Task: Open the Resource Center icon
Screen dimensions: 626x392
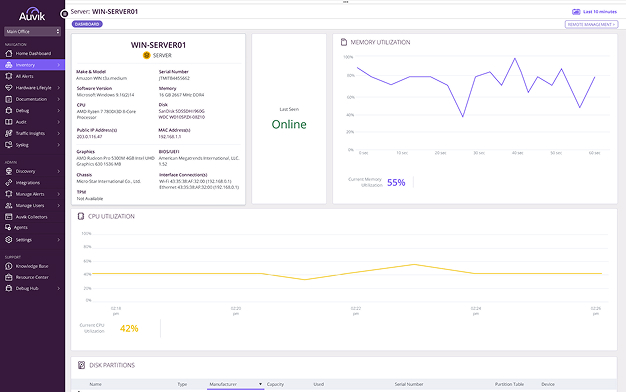Action: [x=8, y=277]
